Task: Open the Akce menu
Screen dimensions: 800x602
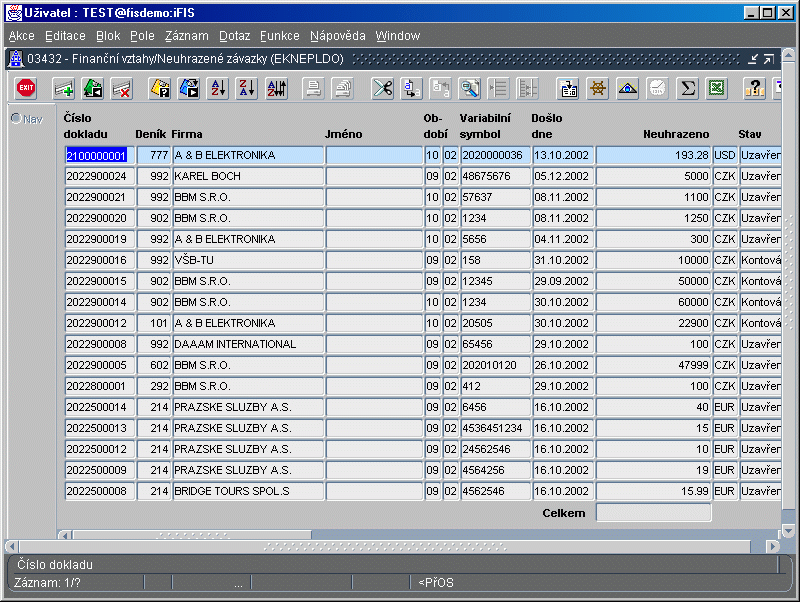Action: 21,36
